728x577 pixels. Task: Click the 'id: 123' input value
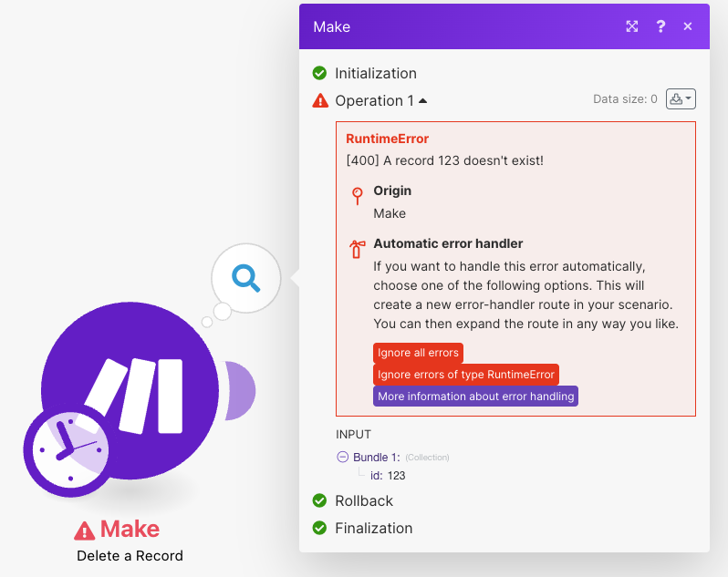click(x=388, y=476)
